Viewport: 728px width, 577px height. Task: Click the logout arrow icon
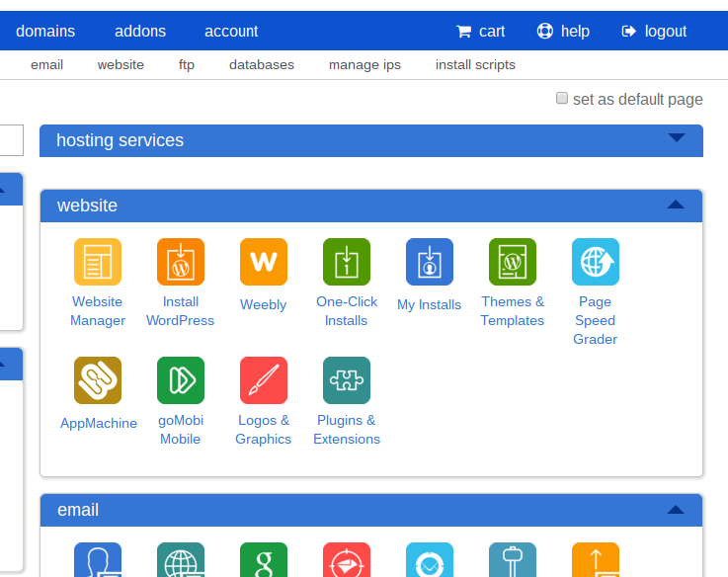click(x=628, y=32)
